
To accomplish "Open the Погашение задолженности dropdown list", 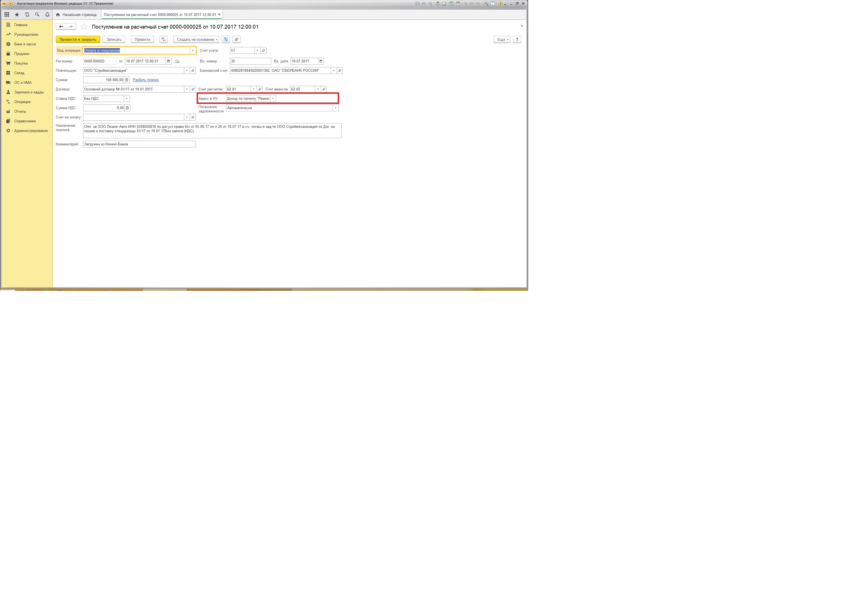I will click(x=335, y=108).
